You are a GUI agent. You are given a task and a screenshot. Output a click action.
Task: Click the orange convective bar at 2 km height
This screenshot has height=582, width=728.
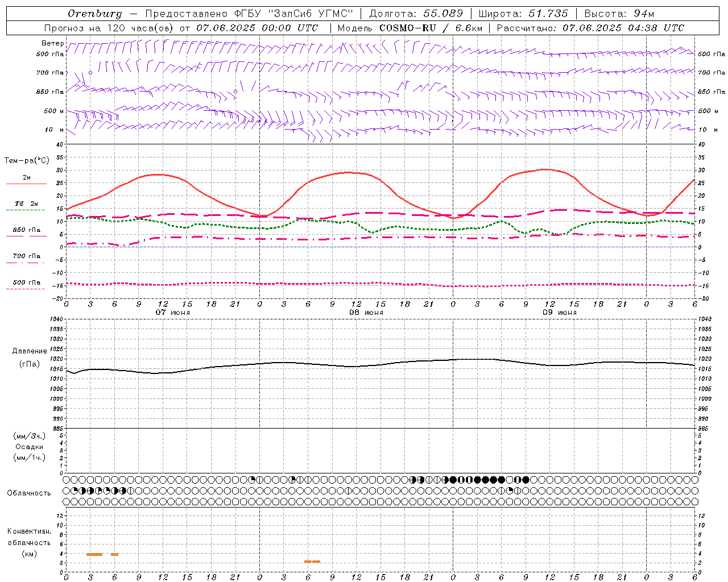(312, 562)
